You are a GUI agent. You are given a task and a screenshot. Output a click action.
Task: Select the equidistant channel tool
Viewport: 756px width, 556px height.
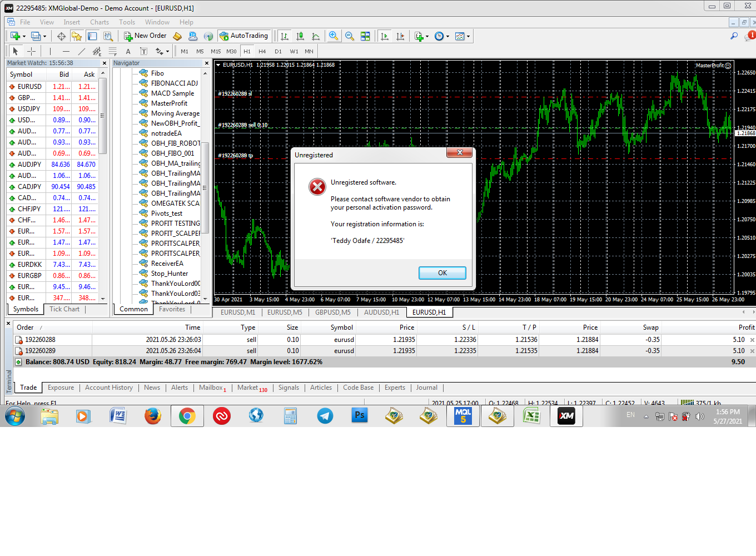(x=97, y=51)
